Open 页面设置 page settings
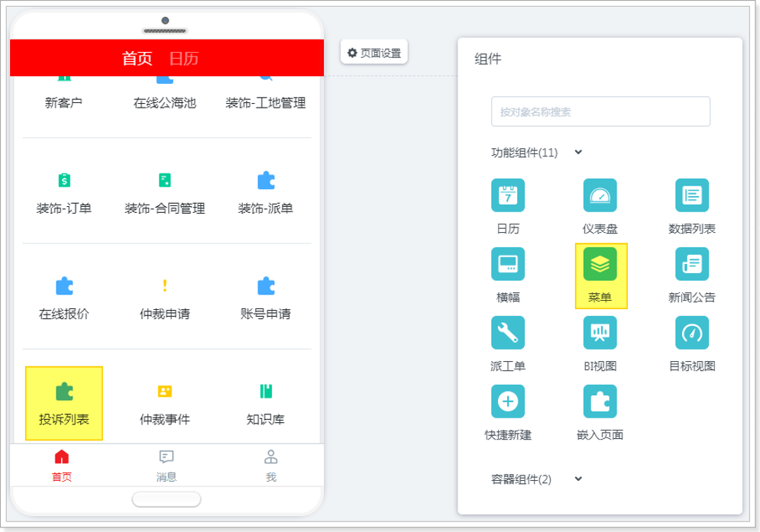Image resolution: width=760 pixels, height=532 pixels. [x=374, y=53]
